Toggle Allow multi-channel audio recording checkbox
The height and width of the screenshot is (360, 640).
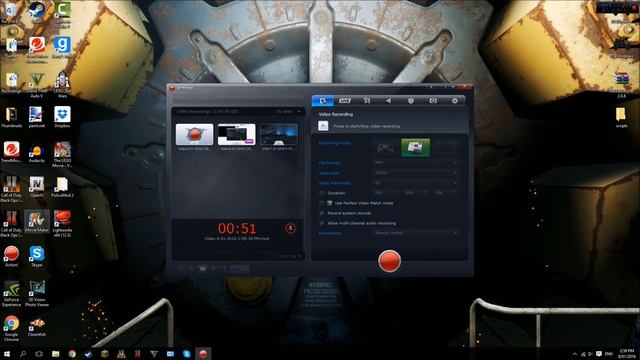pos(322,223)
